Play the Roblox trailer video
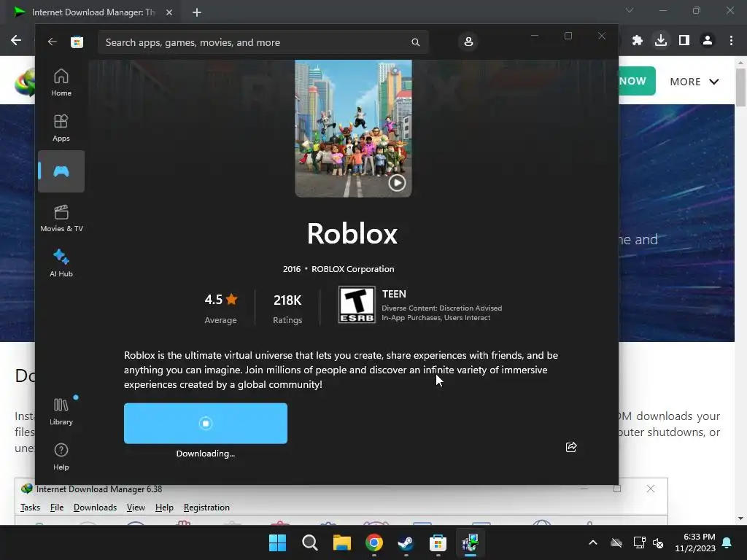The image size is (747, 560). pyautogui.click(x=397, y=182)
